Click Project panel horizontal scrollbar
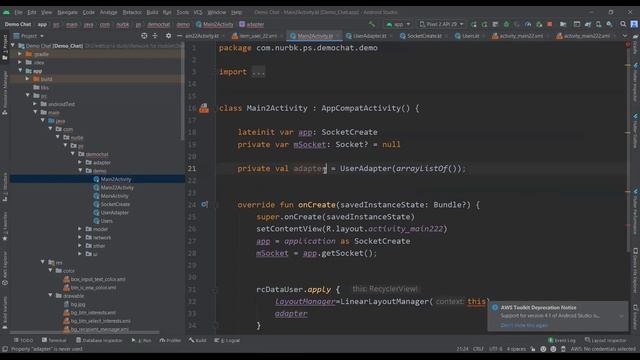 point(84,332)
